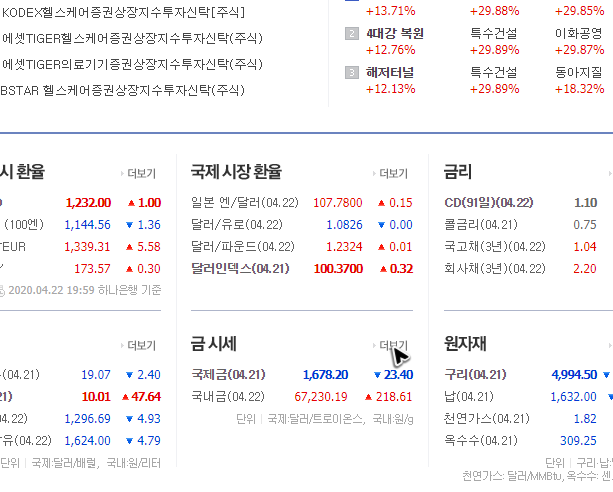
Task: Open the 이화공영 stock link
Action: 579,34
